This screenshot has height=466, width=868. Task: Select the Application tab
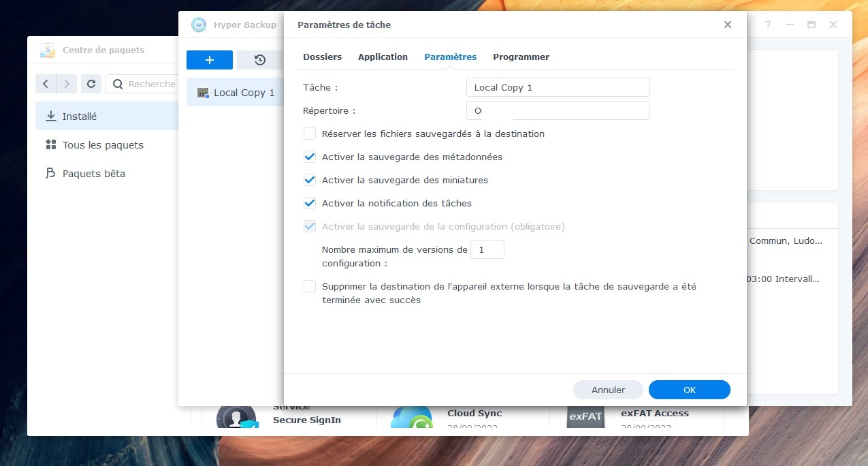pyautogui.click(x=383, y=57)
